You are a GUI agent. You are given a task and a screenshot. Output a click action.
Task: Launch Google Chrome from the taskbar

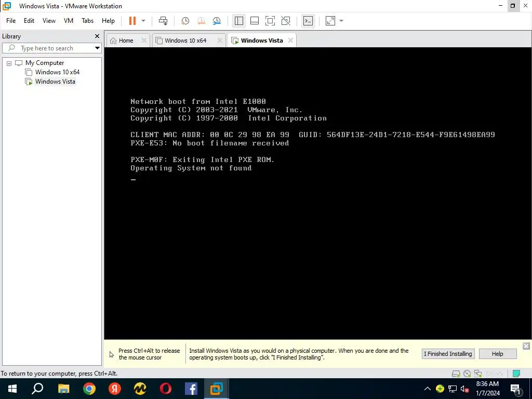(x=89, y=389)
